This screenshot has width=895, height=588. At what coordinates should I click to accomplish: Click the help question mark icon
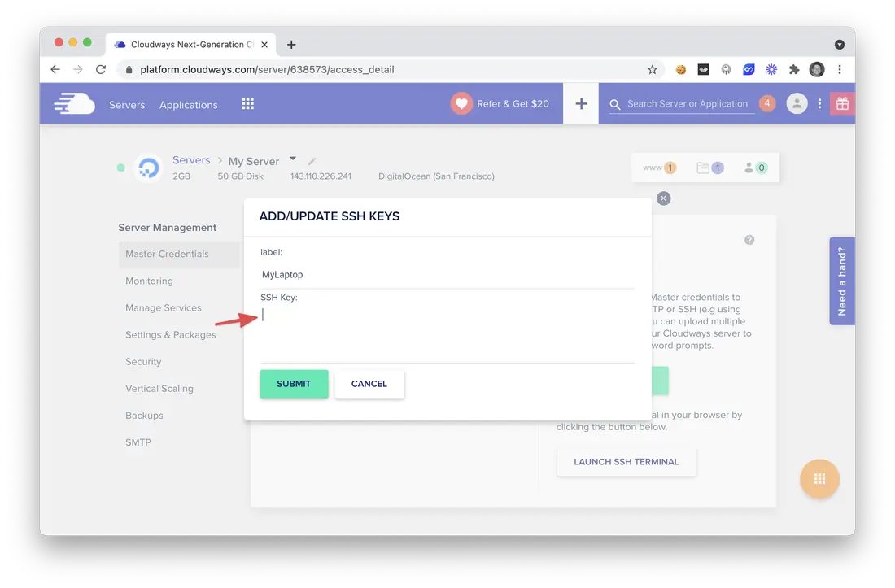coord(749,240)
